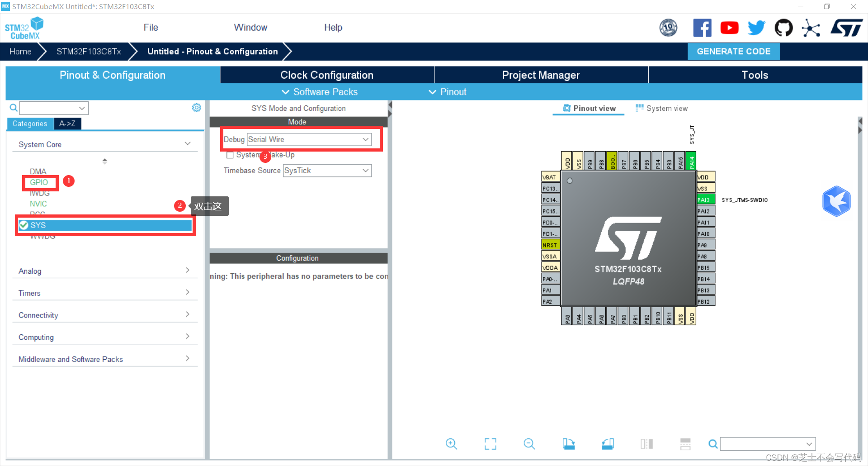Click the STM32F103C8Tx breadcrumb
This screenshot has height=466, width=868.
89,52
